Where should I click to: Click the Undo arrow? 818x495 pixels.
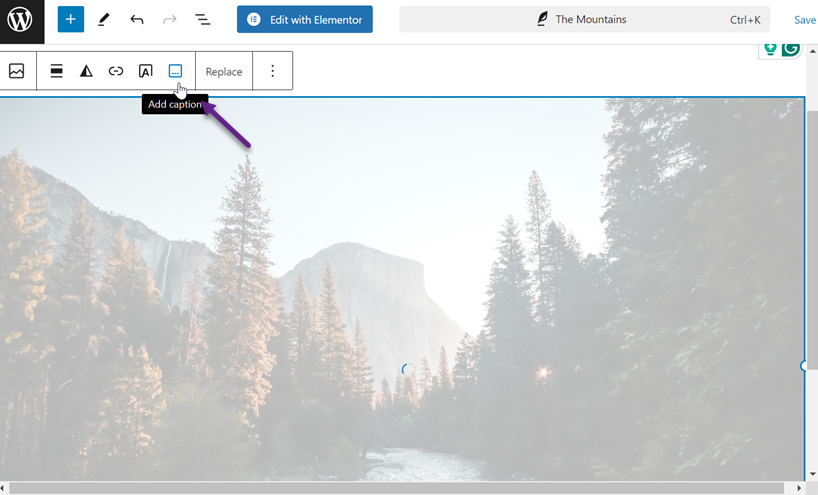tap(137, 20)
